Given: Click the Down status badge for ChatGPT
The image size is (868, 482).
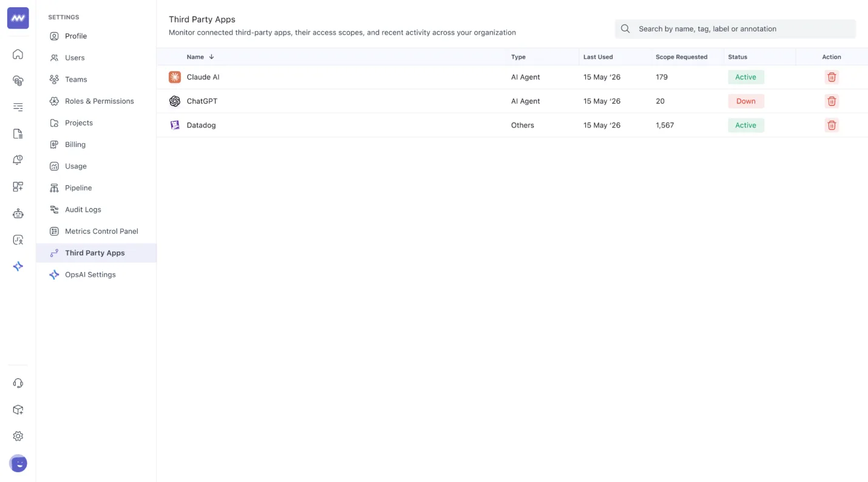Looking at the screenshot, I should (x=746, y=101).
